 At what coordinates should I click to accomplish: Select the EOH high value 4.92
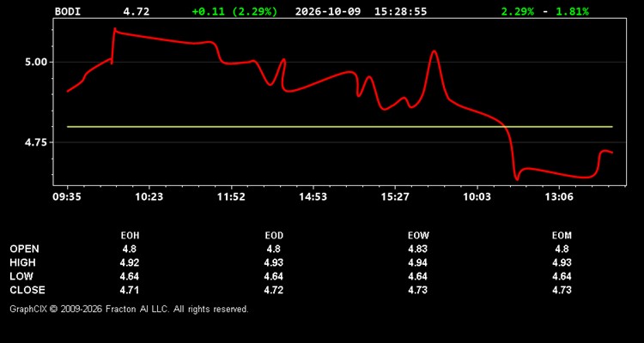[x=130, y=262]
